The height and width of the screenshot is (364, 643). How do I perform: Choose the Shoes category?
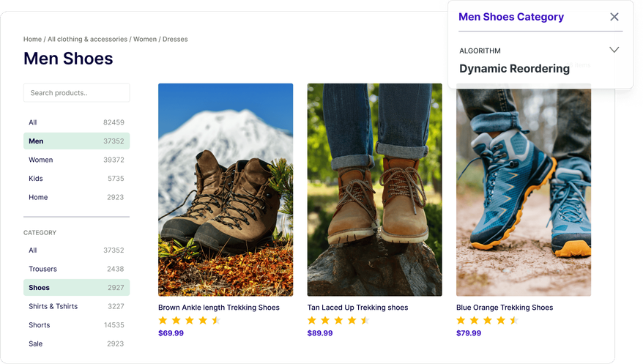point(77,288)
